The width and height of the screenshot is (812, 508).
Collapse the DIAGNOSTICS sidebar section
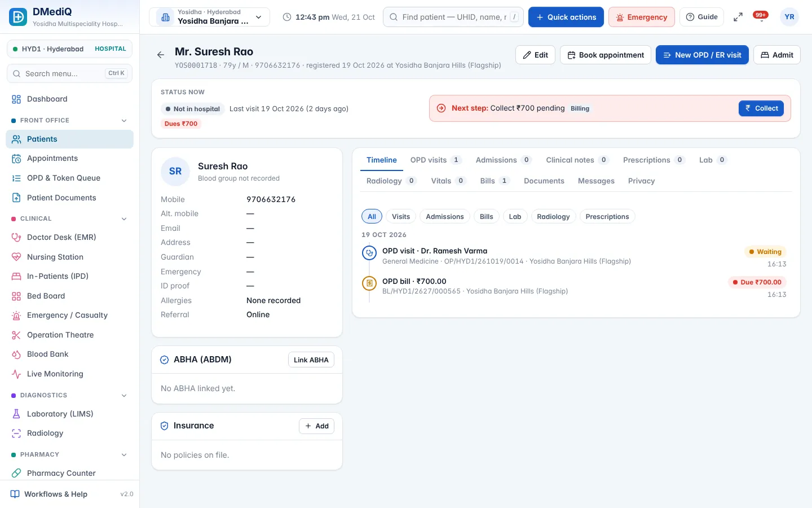pyautogui.click(x=124, y=396)
